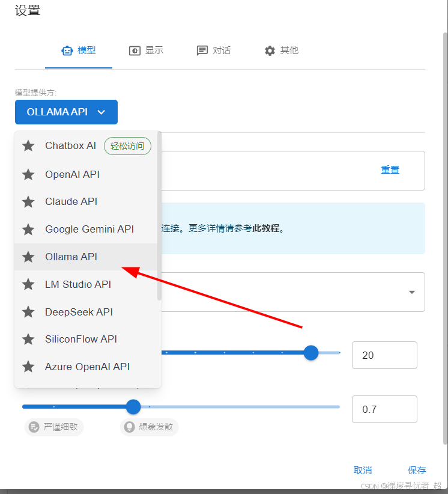Viewport: 448px width, 494px height.
Task: Save settings with the 保存 button
Action: (x=417, y=471)
